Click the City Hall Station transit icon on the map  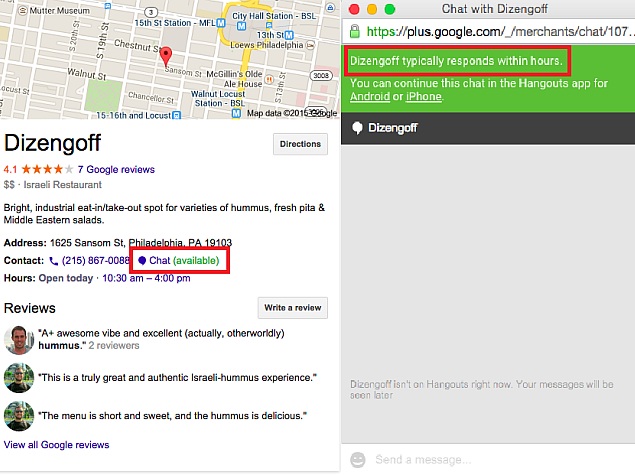[241, 26]
